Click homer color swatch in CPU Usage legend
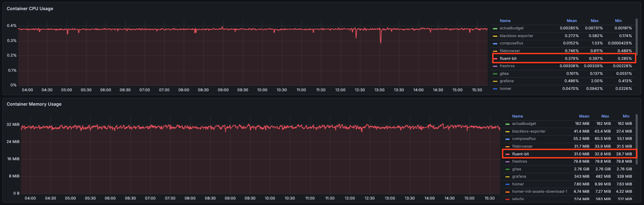This screenshot has width=644, height=205. tap(495, 89)
